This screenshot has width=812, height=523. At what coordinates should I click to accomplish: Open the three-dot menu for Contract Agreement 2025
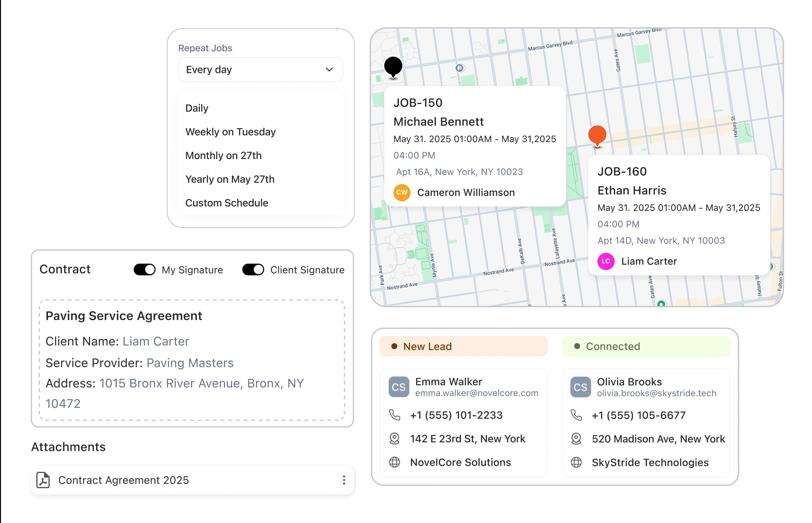click(344, 480)
